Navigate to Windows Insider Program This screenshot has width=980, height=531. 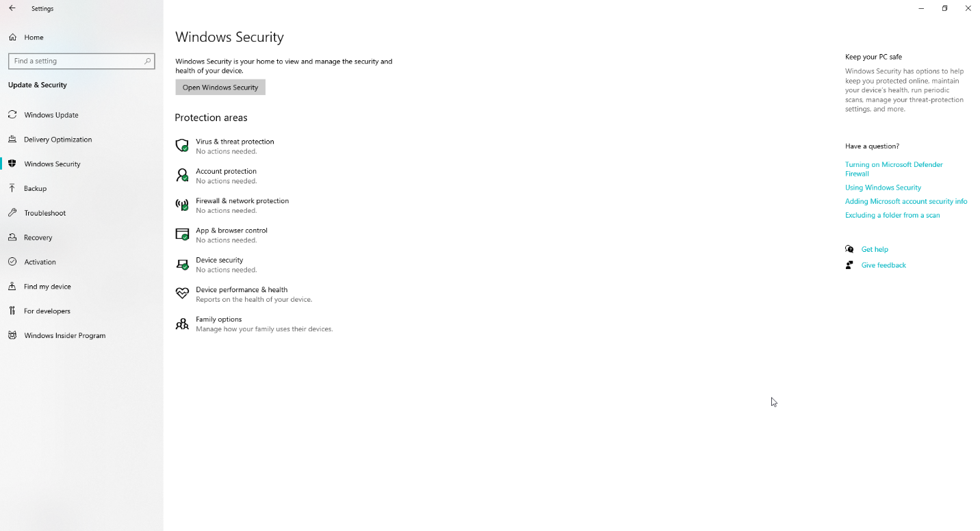coord(64,335)
